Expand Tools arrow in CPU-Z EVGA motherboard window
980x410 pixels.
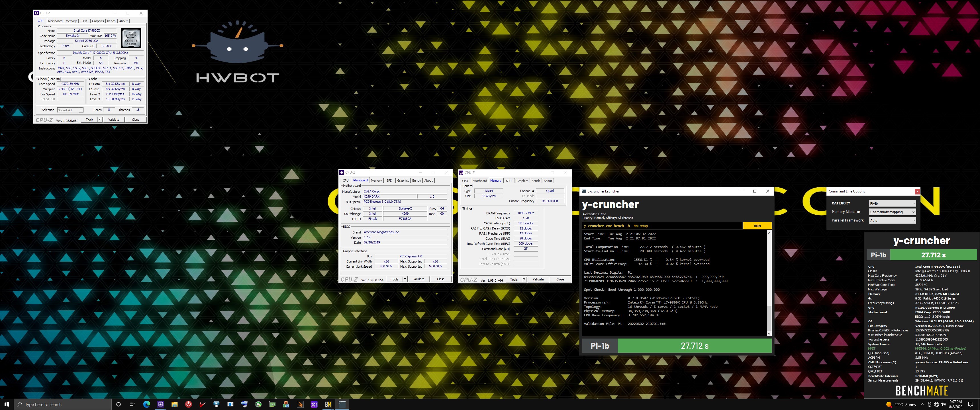(x=405, y=279)
